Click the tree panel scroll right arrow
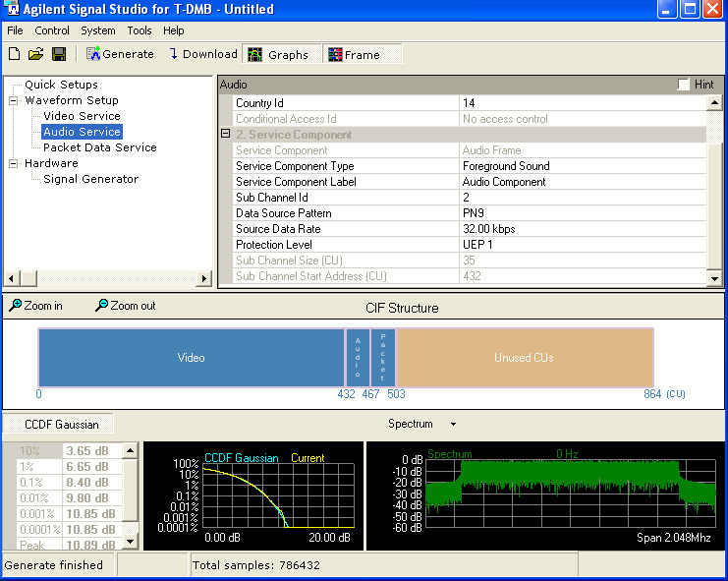728x581 pixels. coord(203,278)
